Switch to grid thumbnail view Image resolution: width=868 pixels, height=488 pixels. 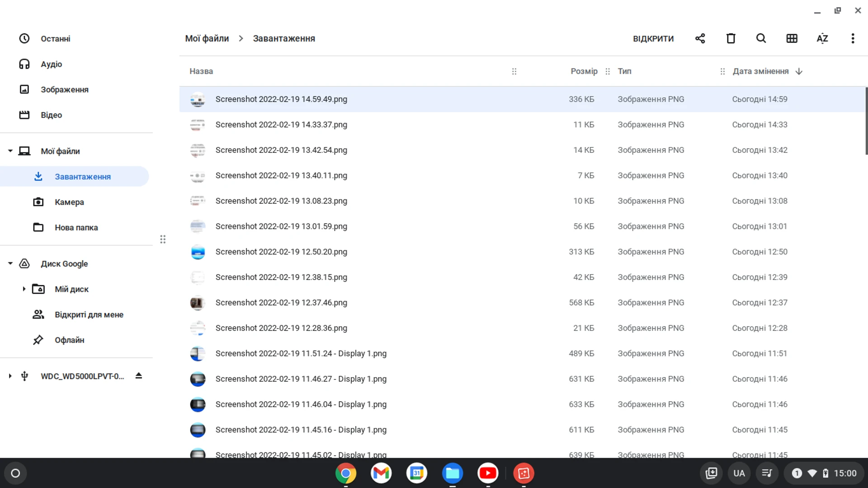click(792, 38)
